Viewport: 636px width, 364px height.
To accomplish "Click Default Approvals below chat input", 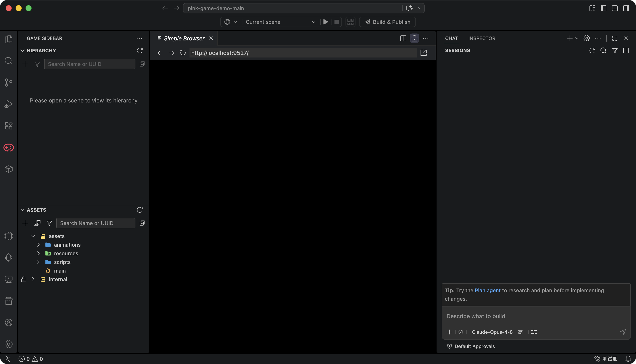I will click(x=471, y=346).
